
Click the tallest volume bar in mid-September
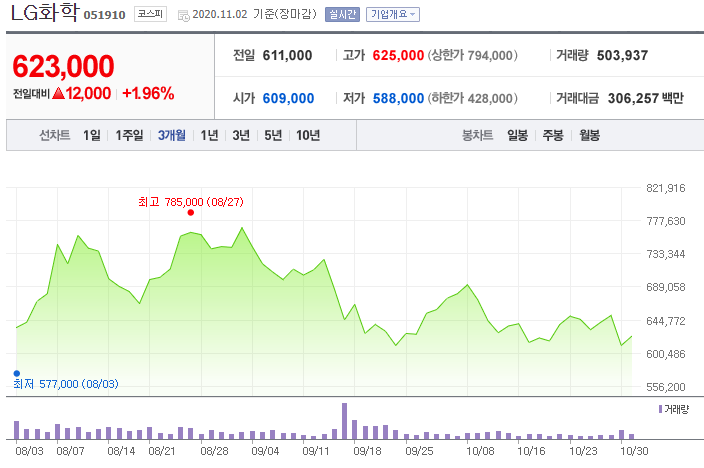344,421
